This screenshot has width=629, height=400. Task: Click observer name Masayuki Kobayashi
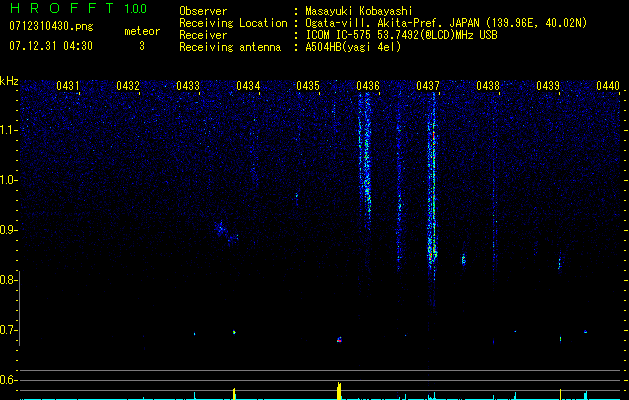[x=359, y=11]
